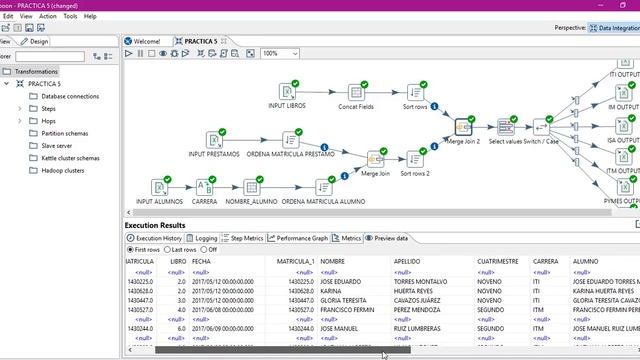Select the Sort rows 2 step icon
Viewport: 640px width, 360px height.
[x=415, y=160]
